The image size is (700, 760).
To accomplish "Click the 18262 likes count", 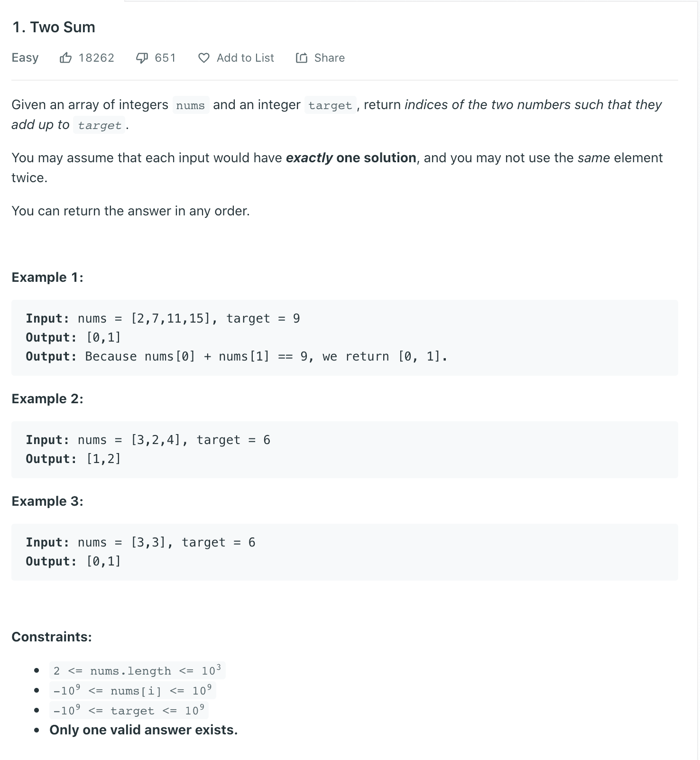I will tap(96, 58).
